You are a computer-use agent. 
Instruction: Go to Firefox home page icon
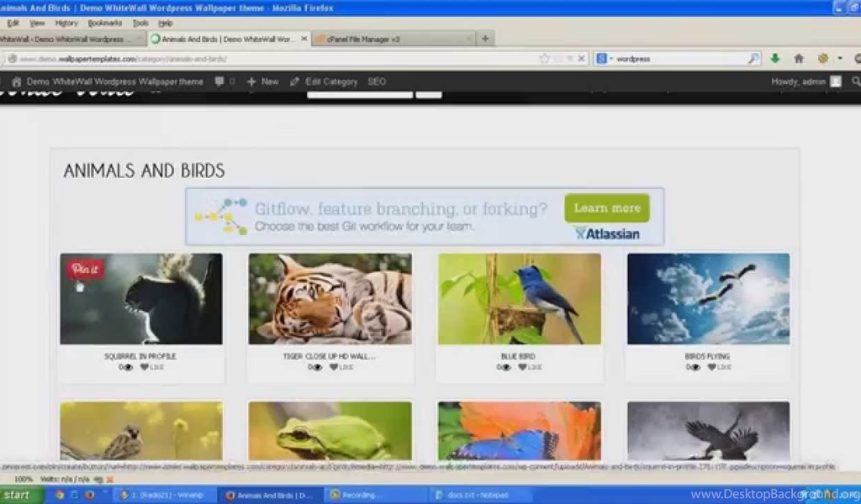coord(799,58)
